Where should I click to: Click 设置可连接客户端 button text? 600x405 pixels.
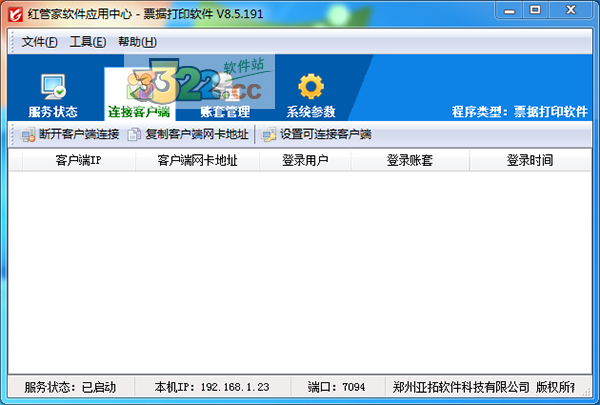(326, 134)
